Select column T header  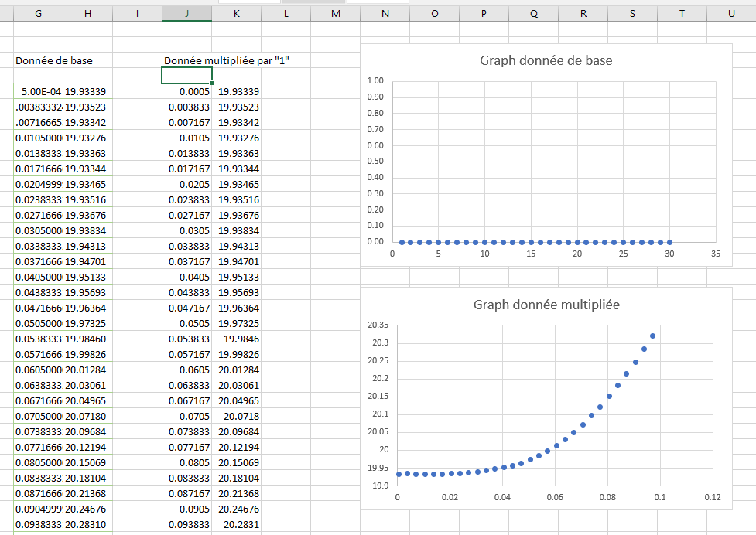pyautogui.click(x=682, y=13)
